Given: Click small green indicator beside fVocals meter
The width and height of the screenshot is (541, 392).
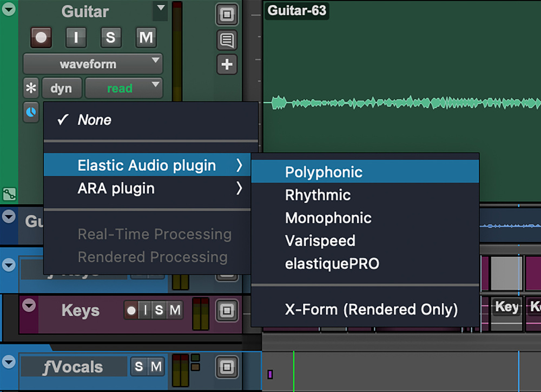Looking at the screenshot, I should click(x=195, y=358).
